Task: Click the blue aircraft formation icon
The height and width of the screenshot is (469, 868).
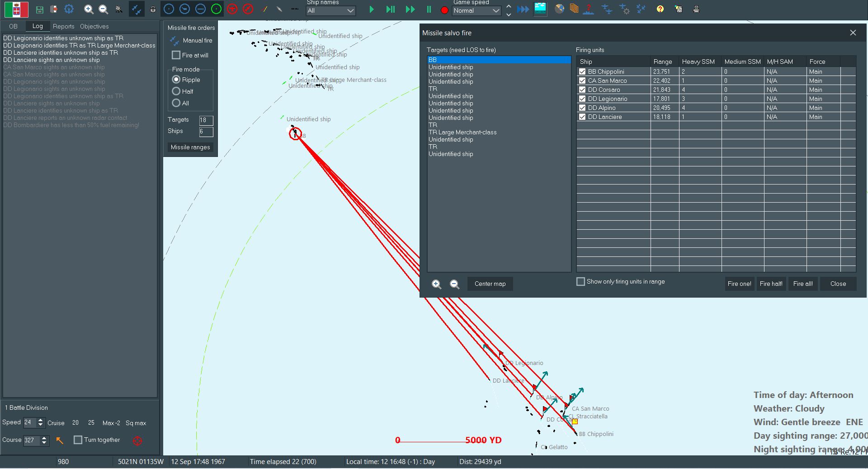Action: pos(641,9)
